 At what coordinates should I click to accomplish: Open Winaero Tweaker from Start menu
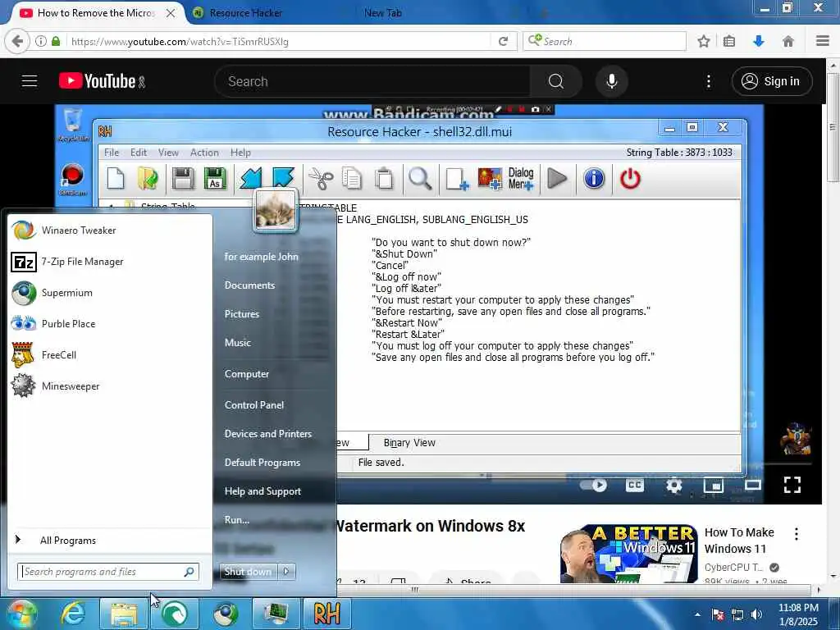click(110, 231)
